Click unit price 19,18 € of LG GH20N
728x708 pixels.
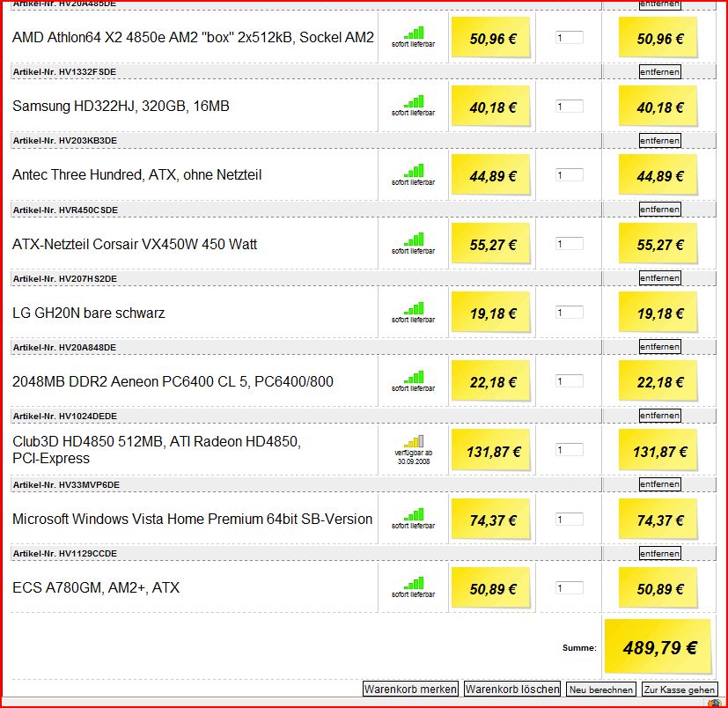pos(491,313)
